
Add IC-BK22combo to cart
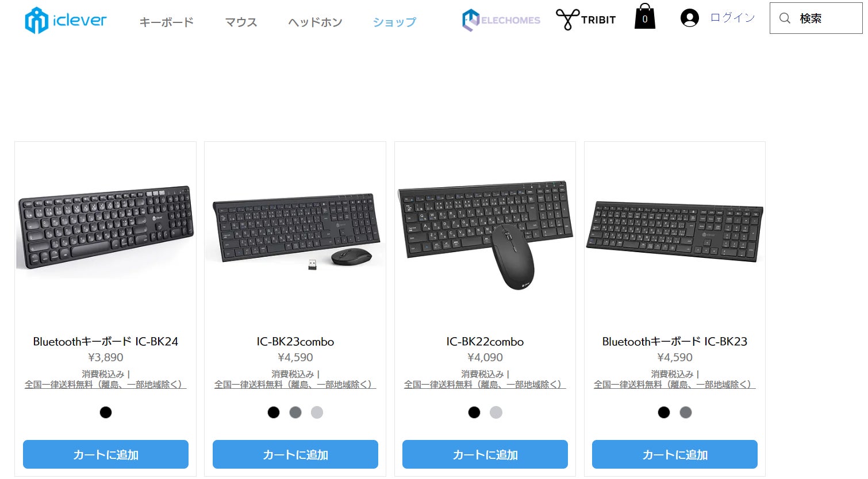point(485,454)
